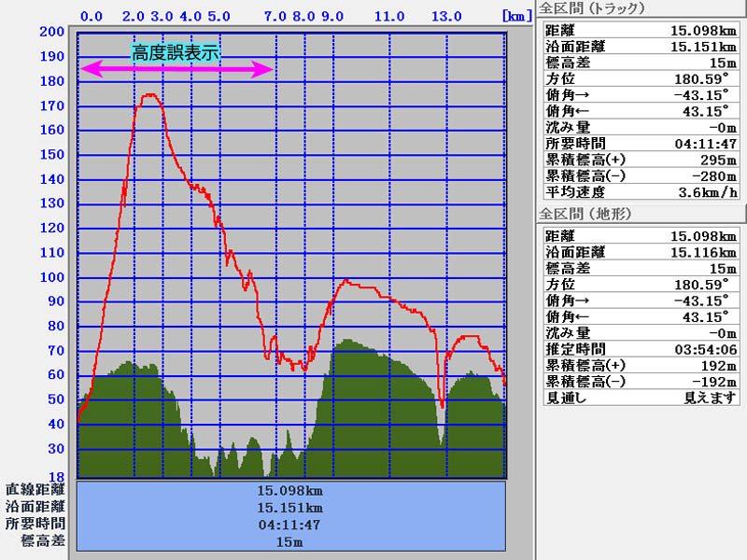The width and height of the screenshot is (747, 560).
Task: Click the 7.0 km x-axis label
Action: tap(275, 17)
